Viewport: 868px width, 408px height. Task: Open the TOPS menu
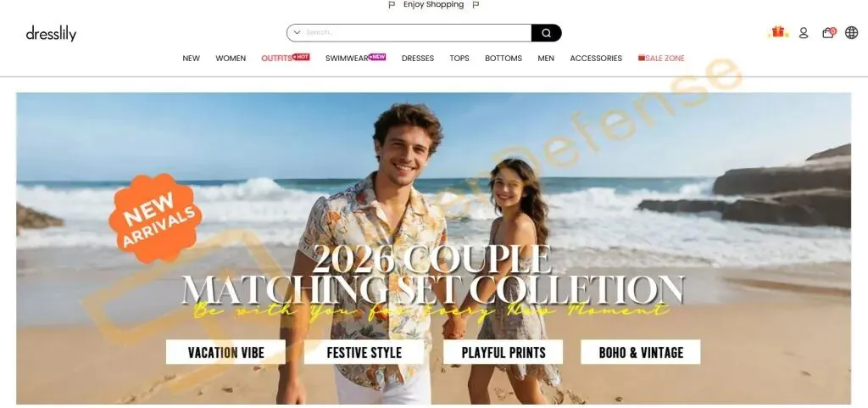(x=459, y=59)
